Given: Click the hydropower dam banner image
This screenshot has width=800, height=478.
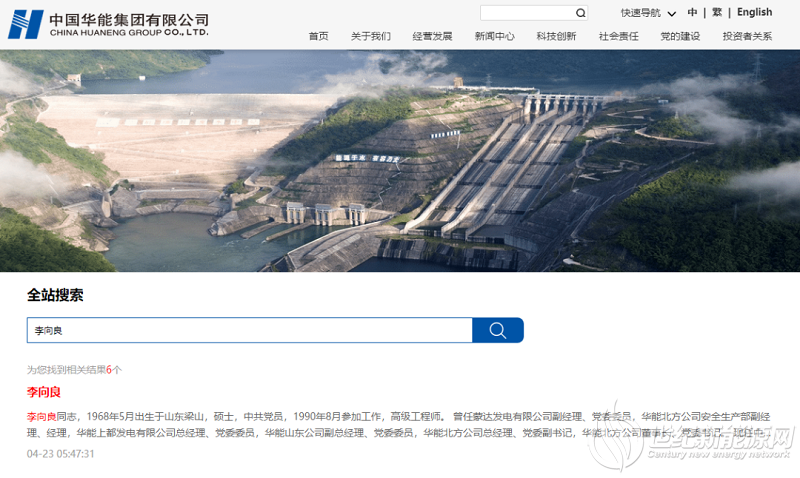Looking at the screenshot, I should coord(400,160).
